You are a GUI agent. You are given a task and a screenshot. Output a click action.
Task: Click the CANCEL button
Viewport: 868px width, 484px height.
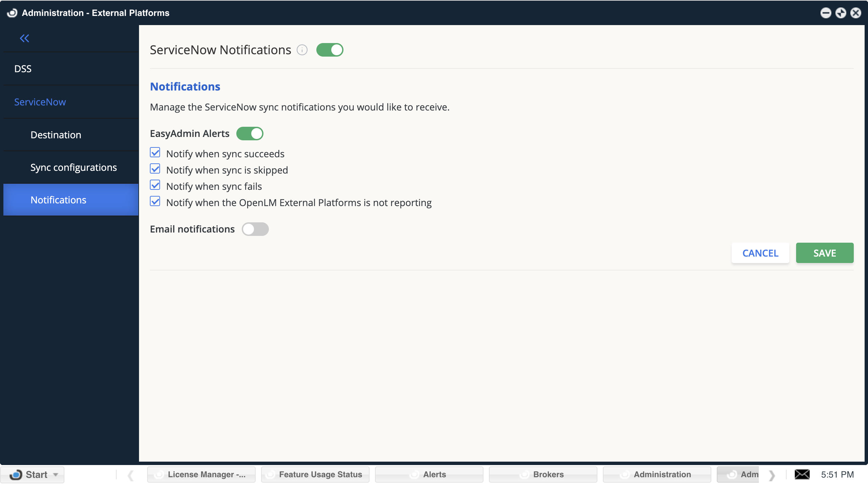(760, 253)
